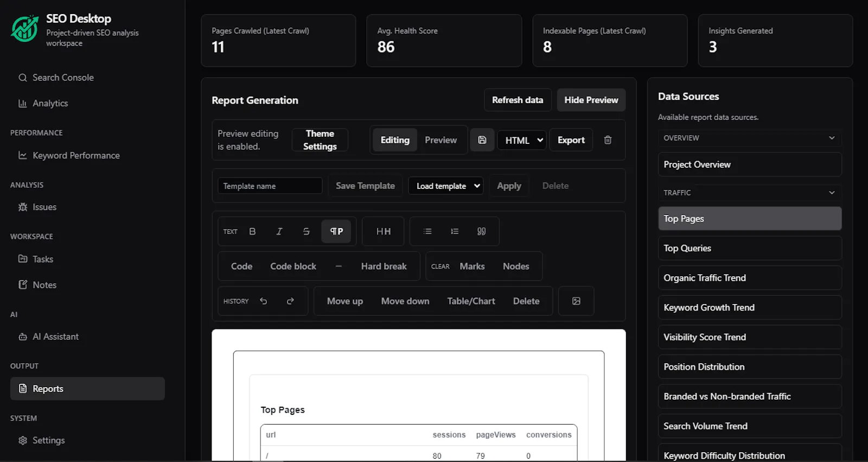Click the Code formatting button
Viewport: 868px width, 462px height.
[241, 266]
